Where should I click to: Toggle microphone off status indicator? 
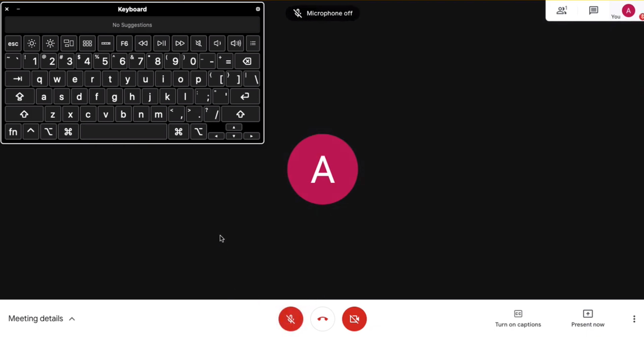[x=323, y=13]
